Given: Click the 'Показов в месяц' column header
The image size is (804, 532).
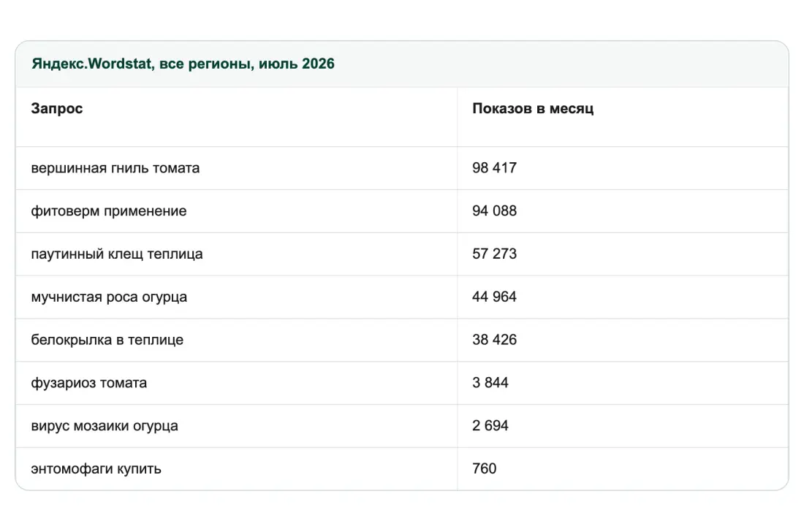Looking at the screenshot, I should coord(533,108).
